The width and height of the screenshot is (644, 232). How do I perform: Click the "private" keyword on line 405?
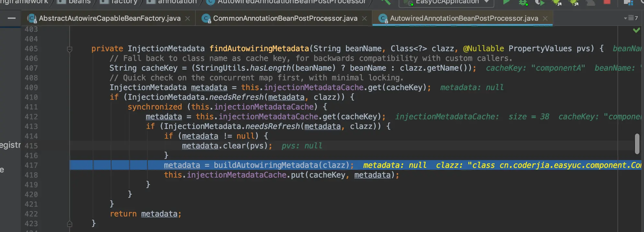(107, 49)
